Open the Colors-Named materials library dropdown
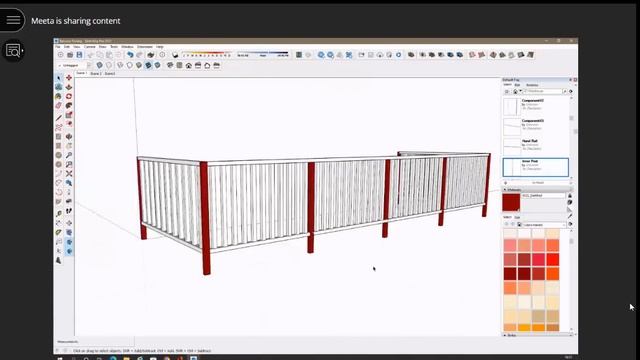This screenshot has width=640, height=360. click(x=544, y=225)
